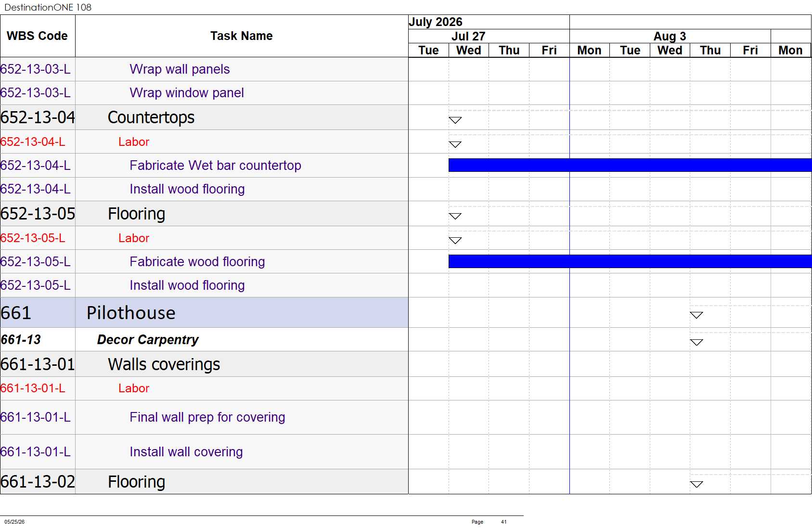This screenshot has height=528, width=812.
Task: Click the WBS code of Wrap window panel
Action: coord(36,93)
